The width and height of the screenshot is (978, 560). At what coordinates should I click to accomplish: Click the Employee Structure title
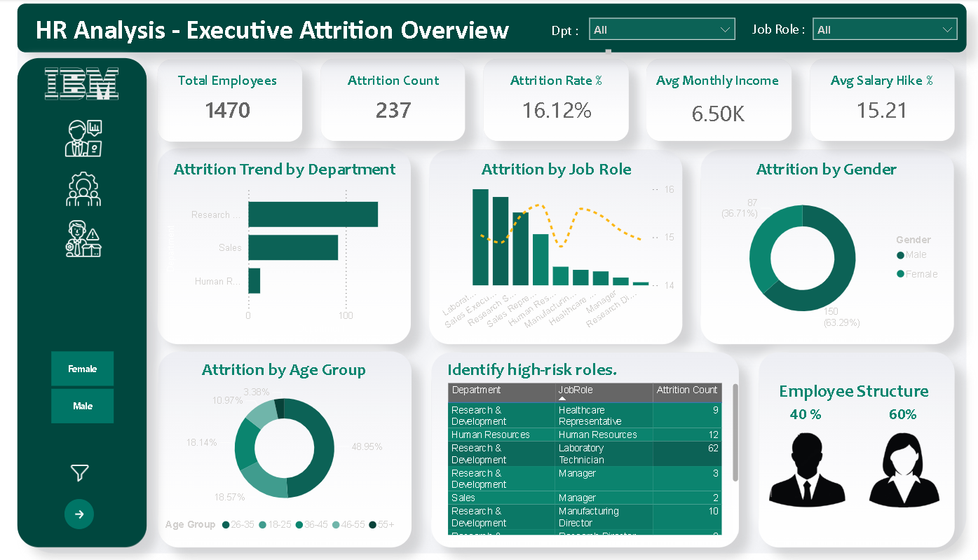click(x=854, y=391)
